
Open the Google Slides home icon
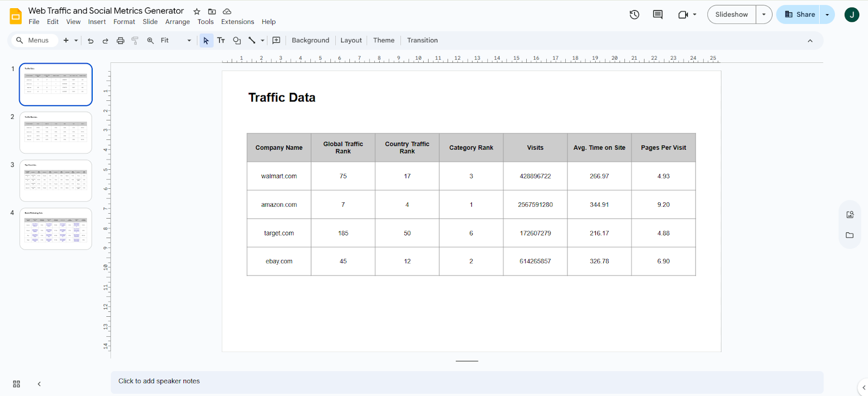pyautogui.click(x=16, y=16)
